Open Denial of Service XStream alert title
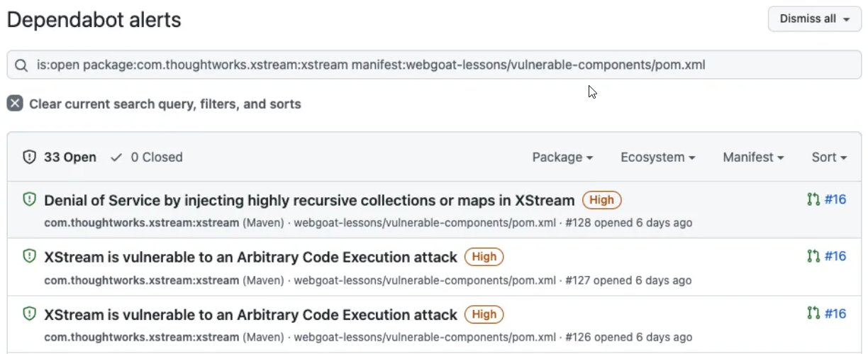This screenshot has height=354, width=868. click(309, 200)
